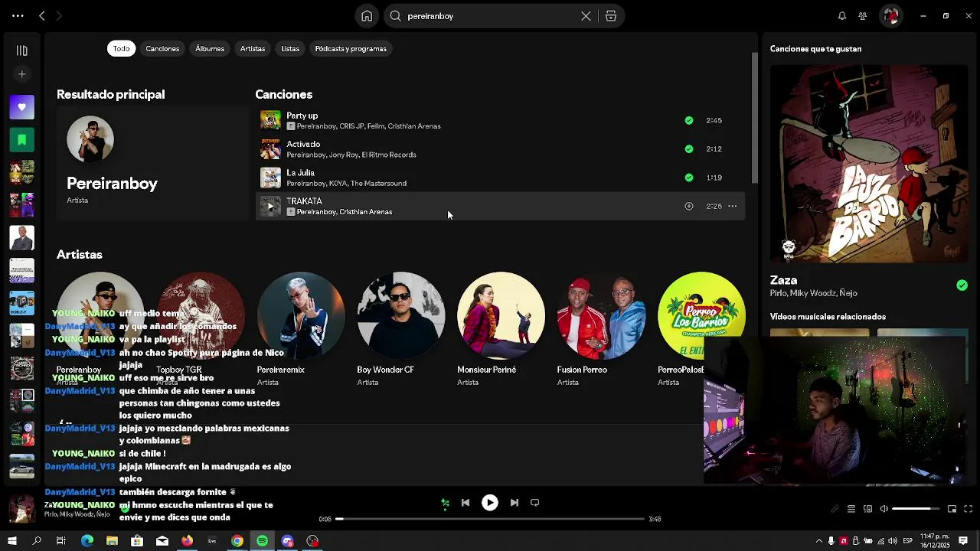The height and width of the screenshot is (551, 980).
Task: Open the Queue icon
Action: [851, 509]
